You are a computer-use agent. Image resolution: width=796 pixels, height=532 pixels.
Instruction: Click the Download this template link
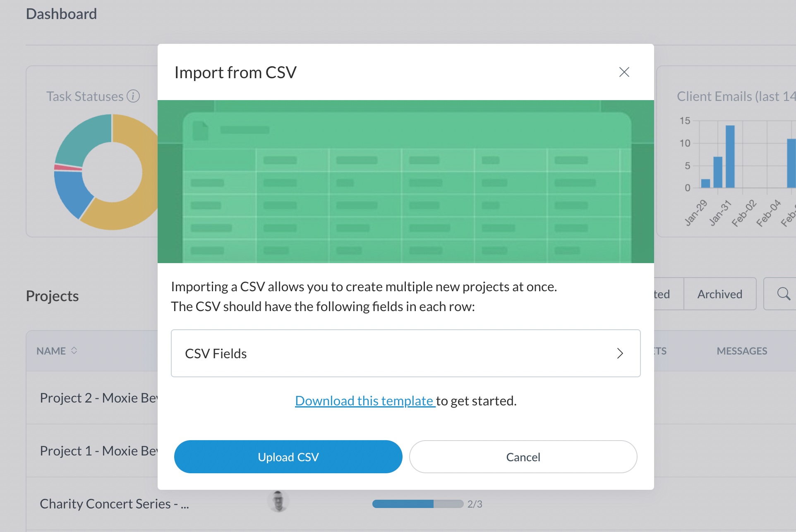(x=364, y=400)
